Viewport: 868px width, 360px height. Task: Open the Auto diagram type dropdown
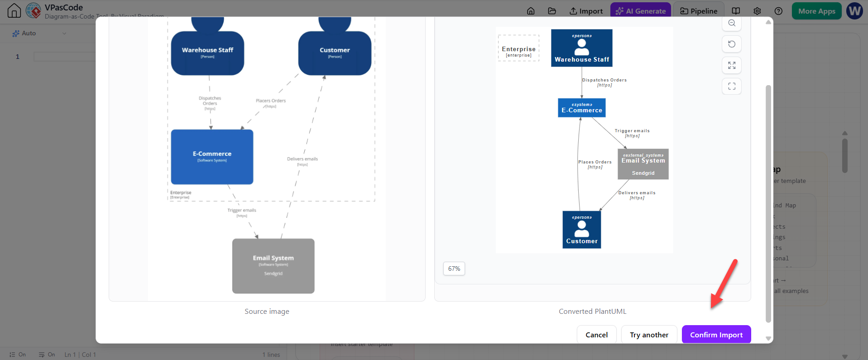(39, 33)
